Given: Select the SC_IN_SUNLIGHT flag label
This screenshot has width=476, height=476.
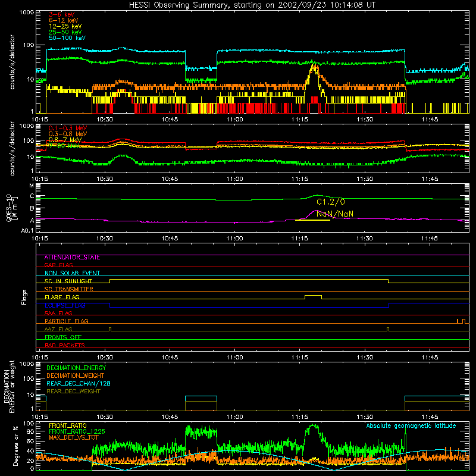Looking at the screenshot, I should click(x=68, y=281).
